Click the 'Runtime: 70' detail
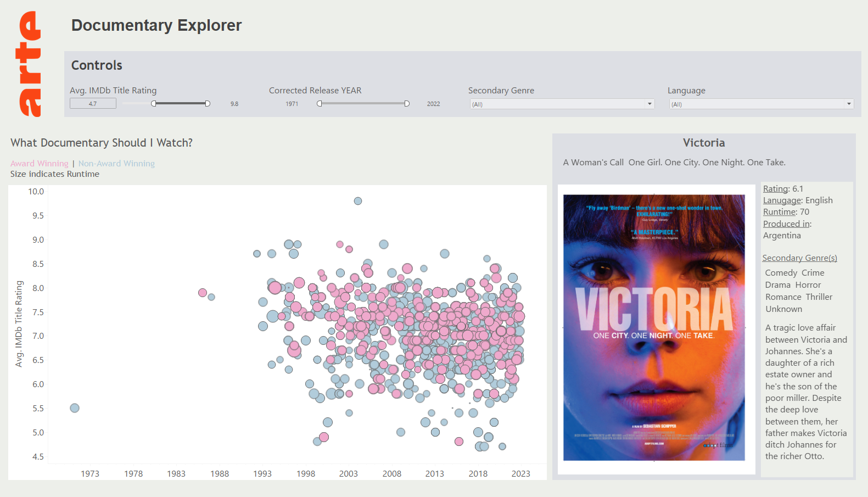 pyautogui.click(x=786, y=212)
